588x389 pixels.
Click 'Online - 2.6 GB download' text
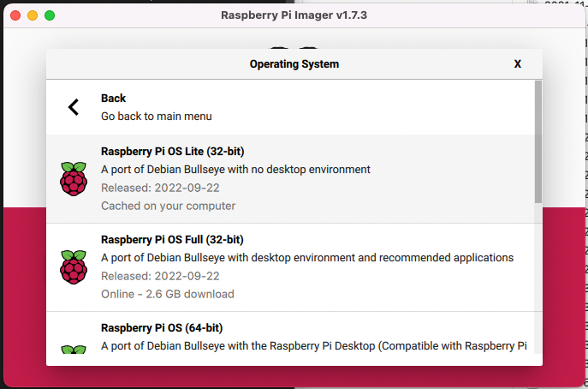168,294
